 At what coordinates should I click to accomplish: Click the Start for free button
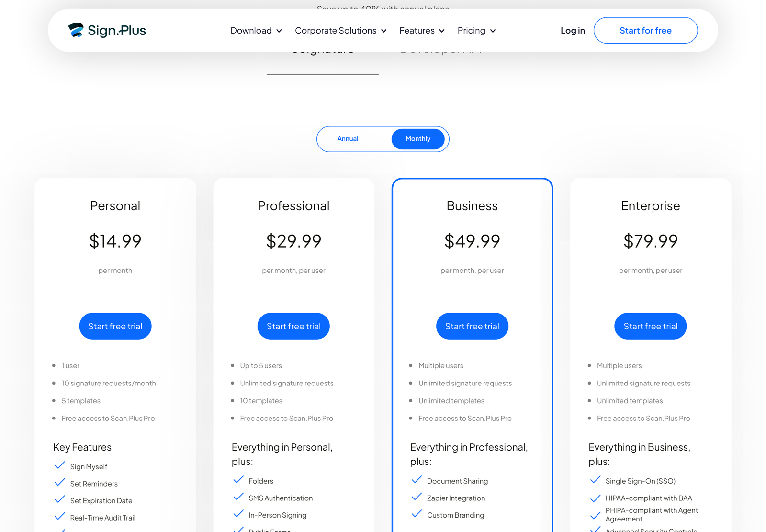tap(645, 30)
